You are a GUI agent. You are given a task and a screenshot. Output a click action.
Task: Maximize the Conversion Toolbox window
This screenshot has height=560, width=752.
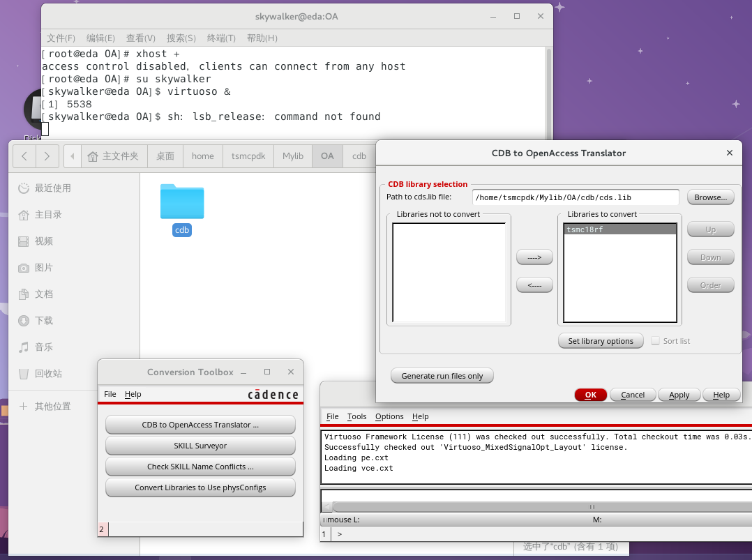pos(267,372)
